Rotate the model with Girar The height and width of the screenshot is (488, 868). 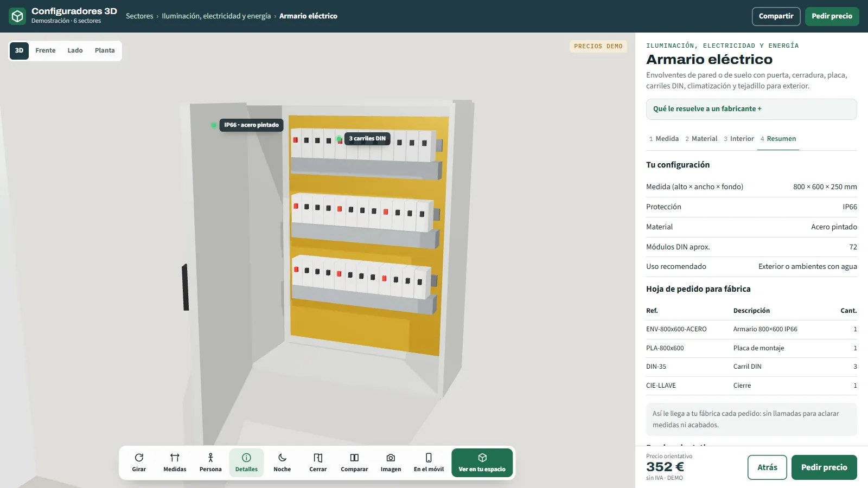(x=139, y=463)
